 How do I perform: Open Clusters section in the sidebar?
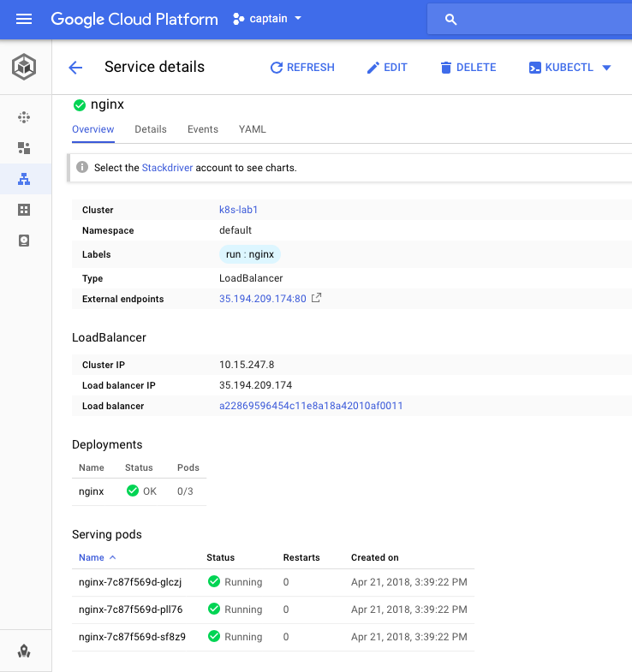pos(24,117)
